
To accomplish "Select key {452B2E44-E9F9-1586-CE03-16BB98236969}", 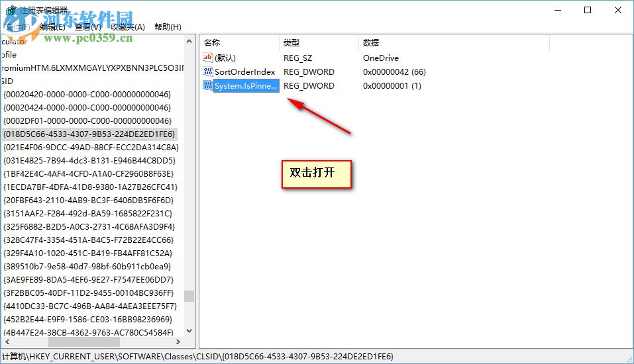I will coord(87,320).
